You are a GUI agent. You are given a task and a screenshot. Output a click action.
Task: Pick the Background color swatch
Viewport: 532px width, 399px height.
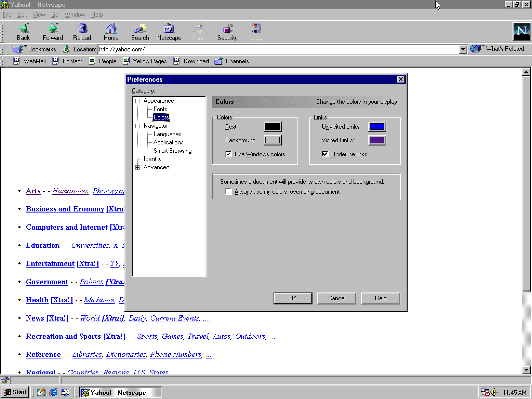272,140
